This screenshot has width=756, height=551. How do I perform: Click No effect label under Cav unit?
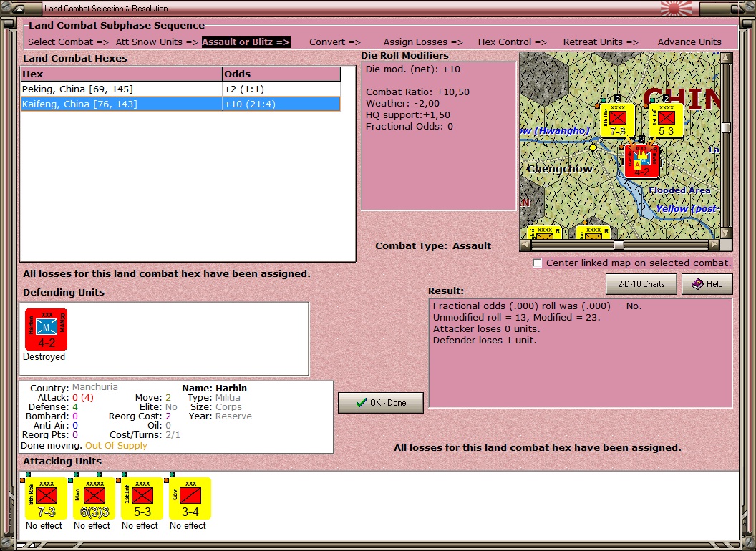(x=188, y=525)
